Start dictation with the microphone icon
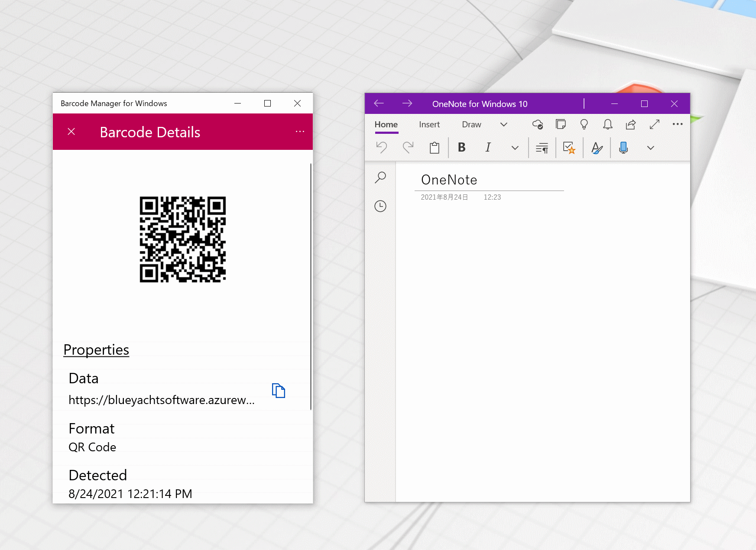Image resolution: width=756 pixels, height=550 pixels. pos(623,148)
